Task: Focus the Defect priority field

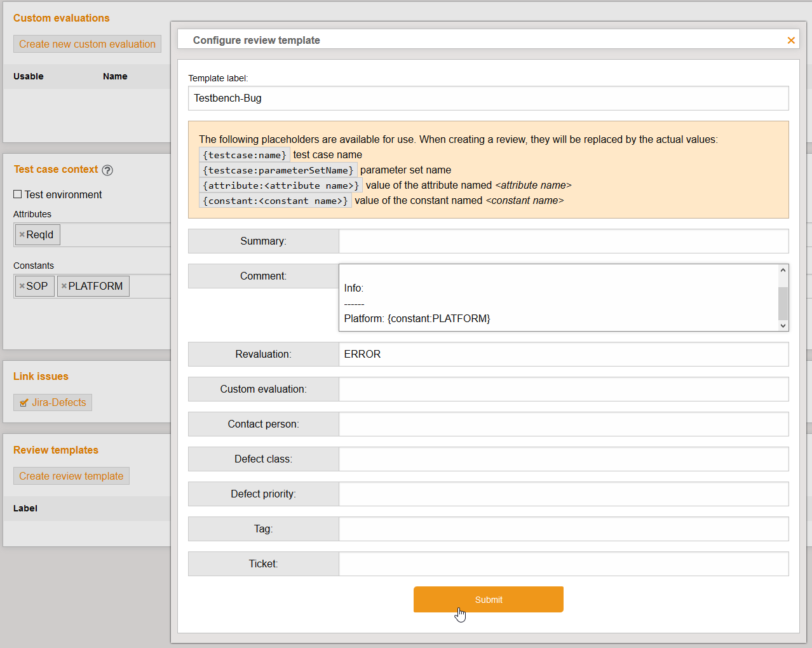Action: (x=563, y=494)
